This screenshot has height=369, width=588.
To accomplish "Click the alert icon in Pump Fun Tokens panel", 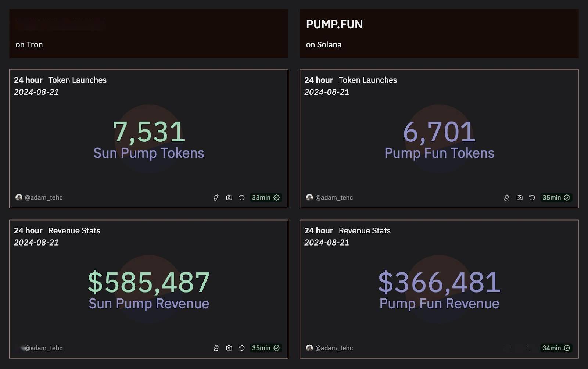I will tap(506, 198).
